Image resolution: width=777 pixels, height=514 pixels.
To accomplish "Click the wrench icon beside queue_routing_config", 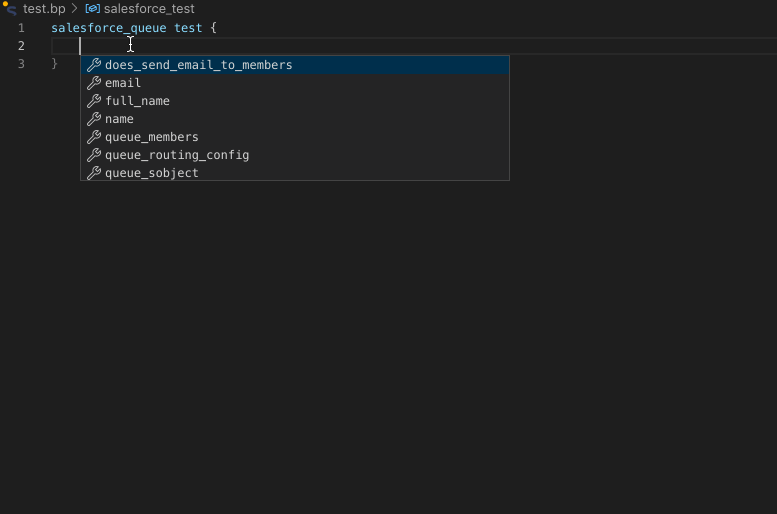I will tap(94, 155).
